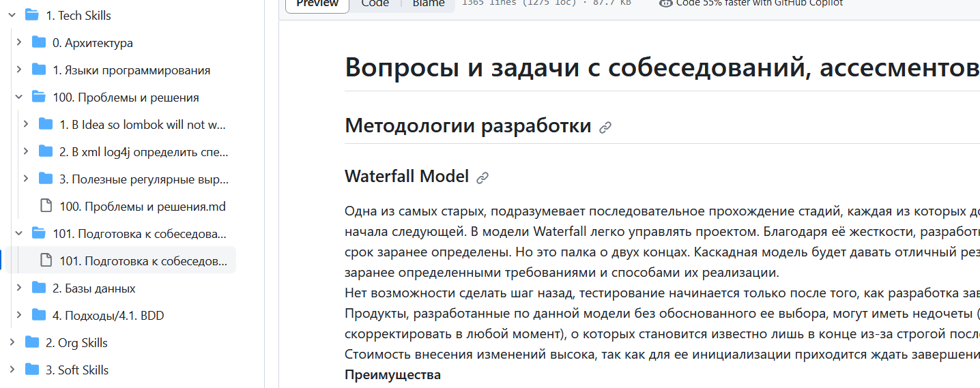
Task: Collapse the 100. Проблемы и решения folder chevron
Action: (x=18, y=97)
